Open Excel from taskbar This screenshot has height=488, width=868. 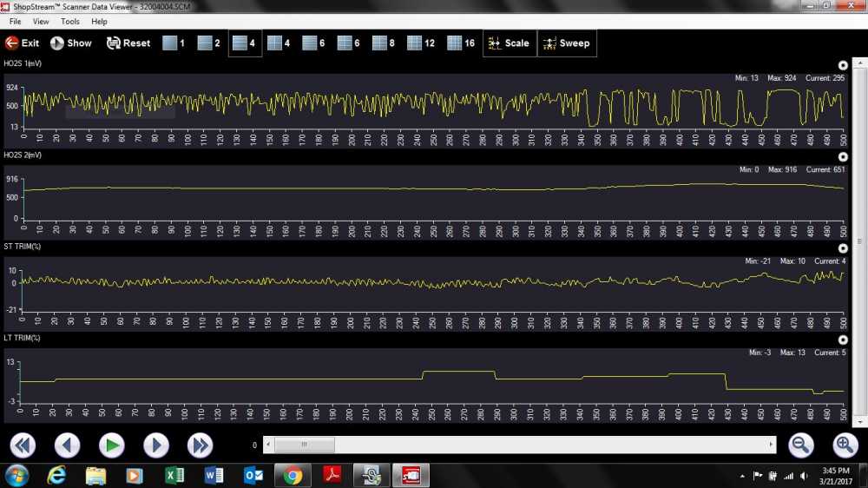[x=174, y=476]
